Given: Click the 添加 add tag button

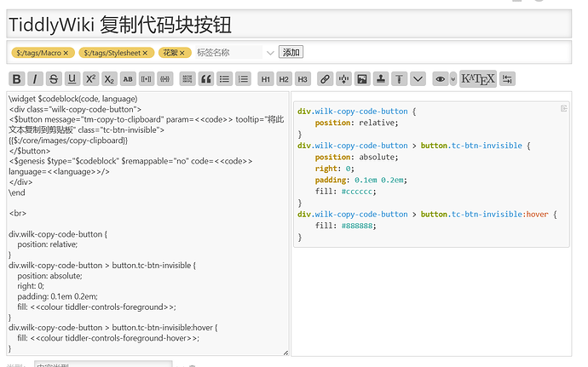Looking at the screenshot, I should [291, 52].
